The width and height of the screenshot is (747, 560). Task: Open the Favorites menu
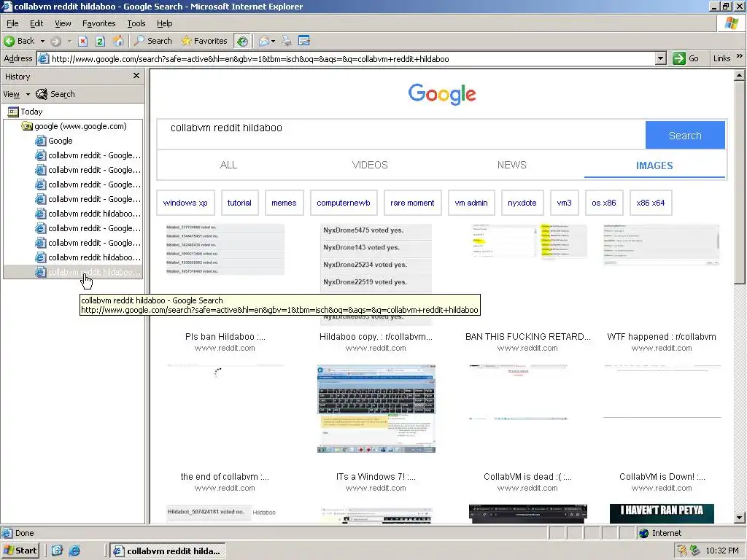(98, 23)
